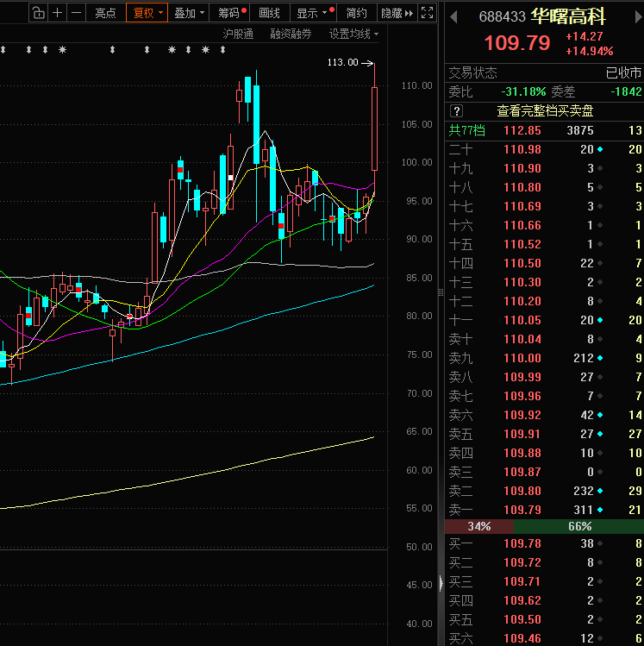
Task: Open the 设置均线 moving average dropdown
Action: pos(353,34)
